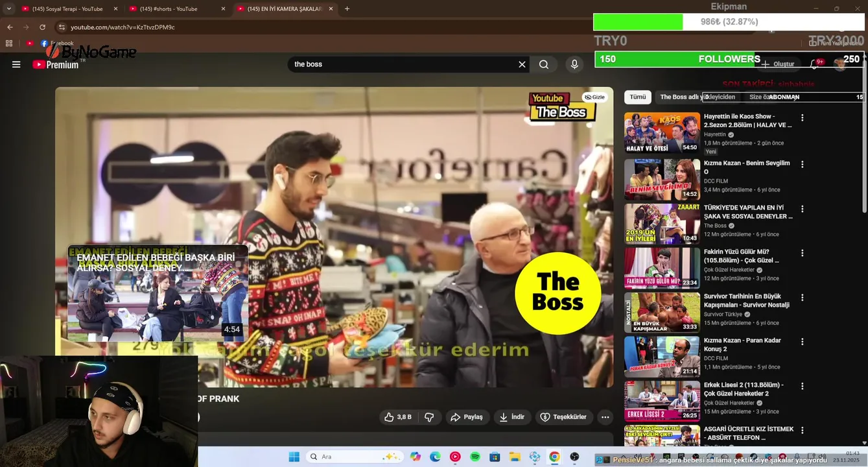Send thanks with Teşekkürler button

(563, 417)
